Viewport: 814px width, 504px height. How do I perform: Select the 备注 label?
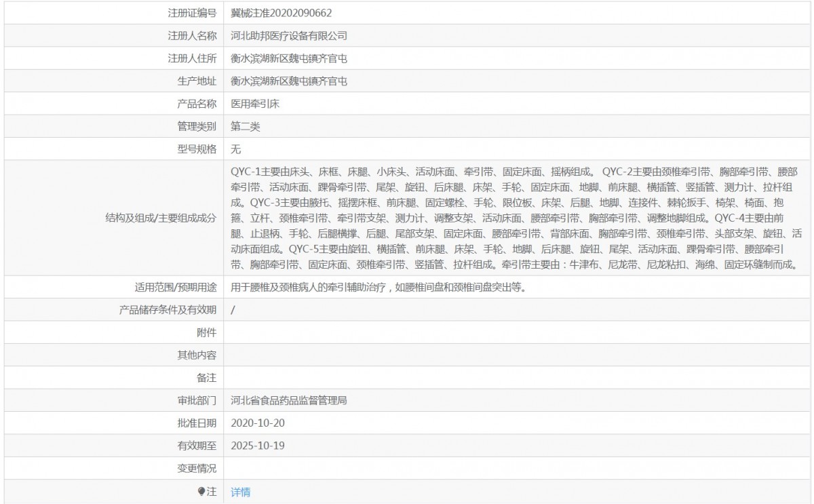click(206, 378)
